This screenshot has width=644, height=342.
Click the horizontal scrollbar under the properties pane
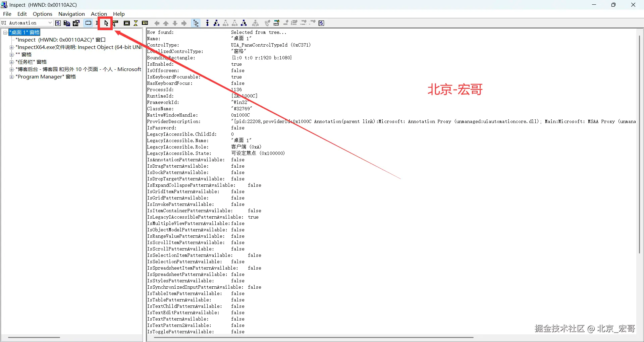pos(314,337)
